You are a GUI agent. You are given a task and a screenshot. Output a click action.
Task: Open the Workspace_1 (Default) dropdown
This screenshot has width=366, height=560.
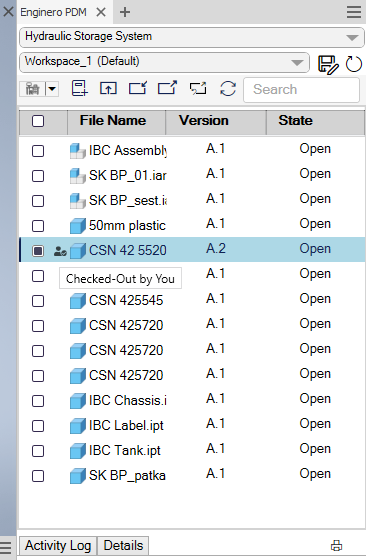point(164,62)
